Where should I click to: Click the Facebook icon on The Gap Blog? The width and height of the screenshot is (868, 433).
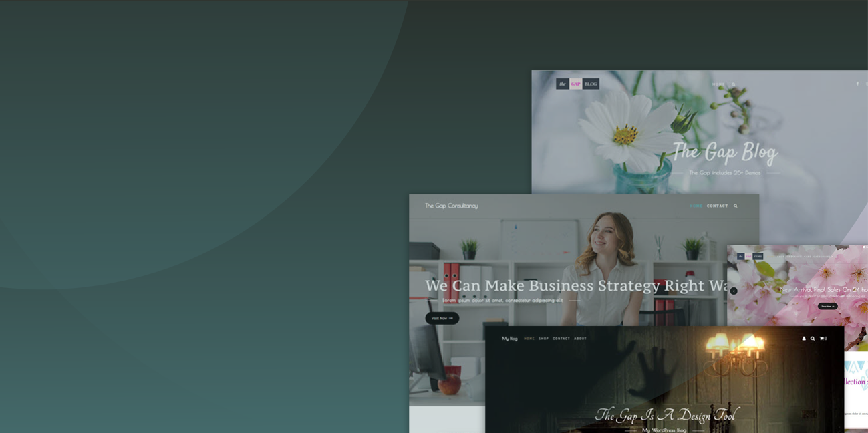click(x=857, y=84)
